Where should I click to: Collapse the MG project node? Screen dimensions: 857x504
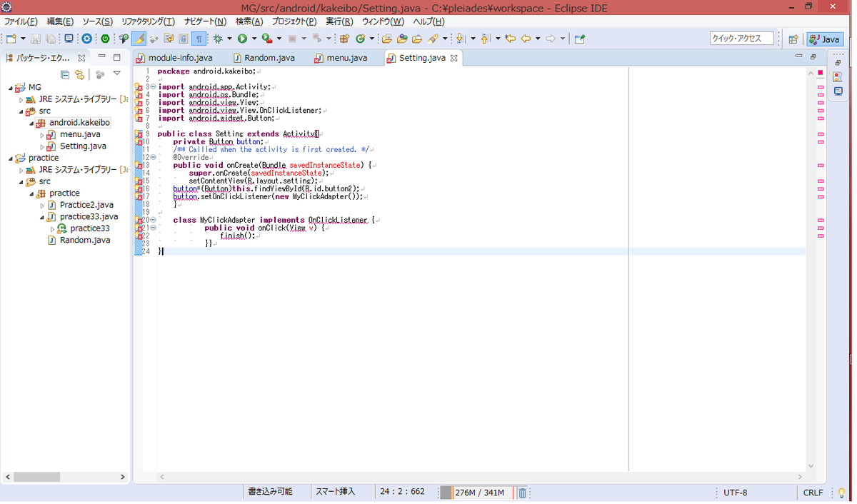(x=11, y=88)
